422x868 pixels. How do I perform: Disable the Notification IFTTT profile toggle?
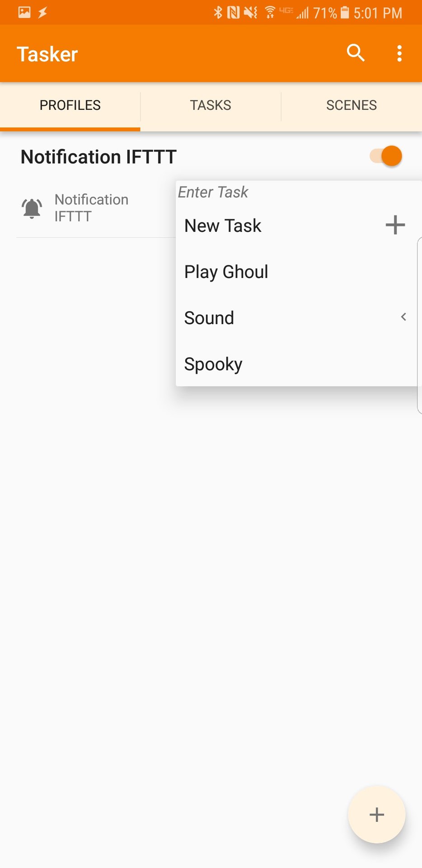tap(386, 156)
